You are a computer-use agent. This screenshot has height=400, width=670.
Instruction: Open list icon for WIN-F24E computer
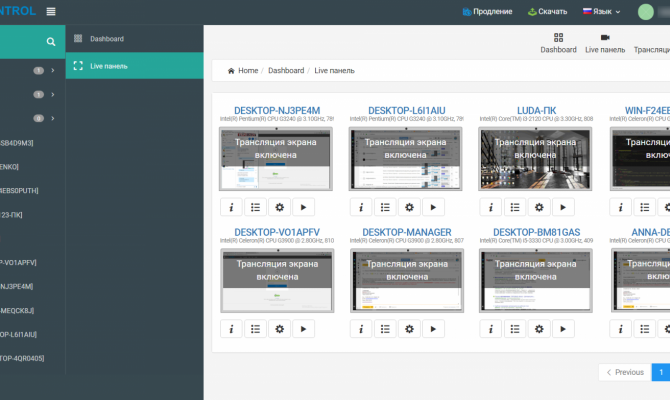point(644,207)
